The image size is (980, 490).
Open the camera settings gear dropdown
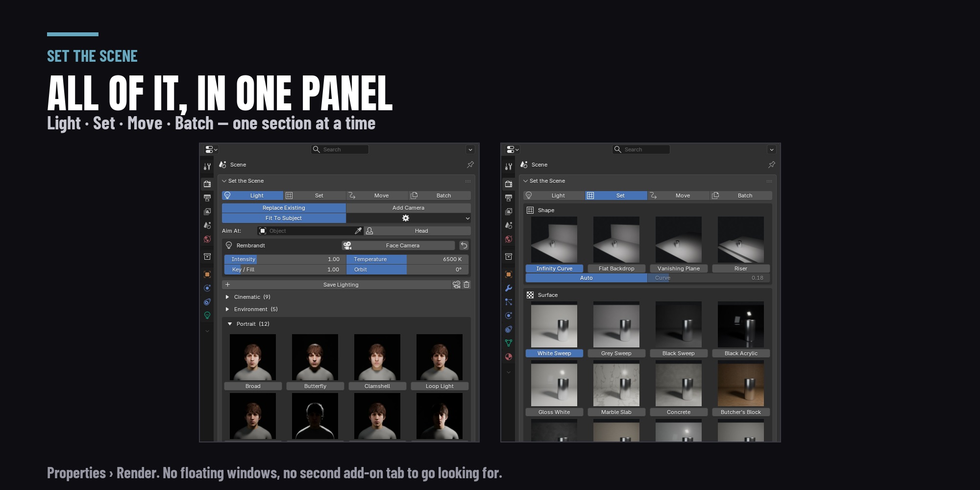pyautogui.click(x=409, y=218)
